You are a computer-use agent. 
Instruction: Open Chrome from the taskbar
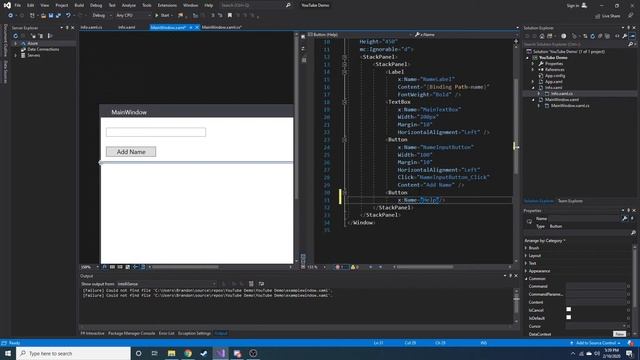pyautogui.click(x=188, y=353)
